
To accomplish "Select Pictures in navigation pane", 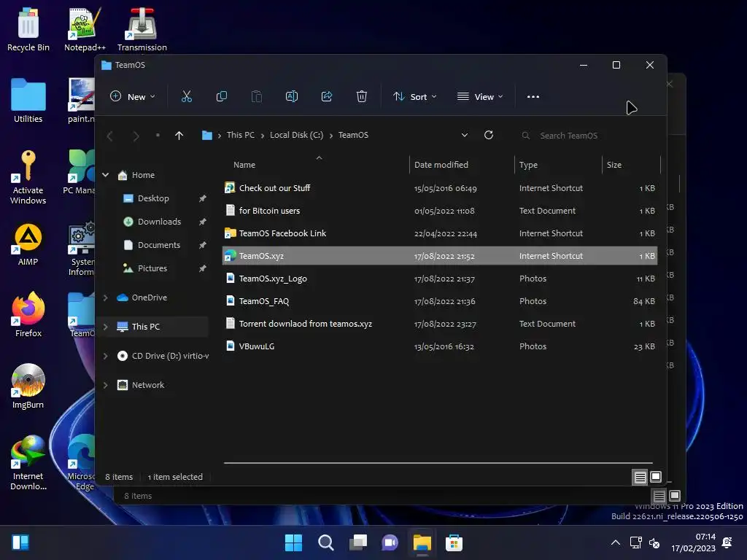I will tap(152, 268).
